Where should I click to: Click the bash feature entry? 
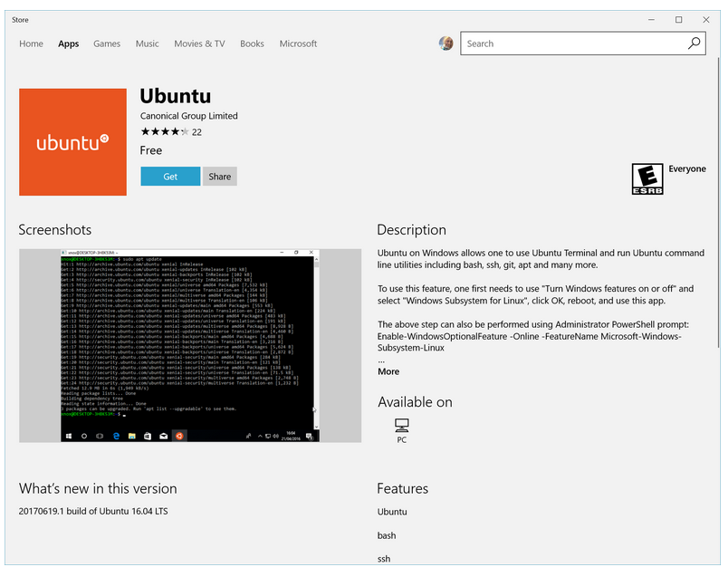(387, 535)
